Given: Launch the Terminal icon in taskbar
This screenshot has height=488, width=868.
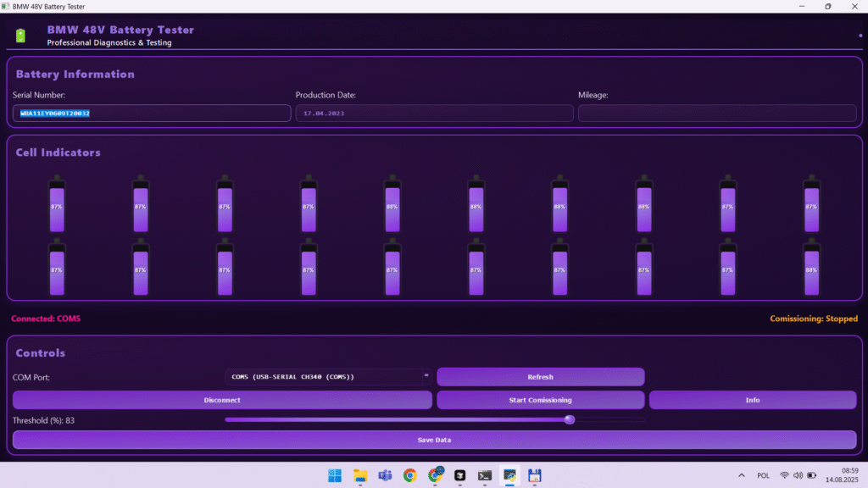Looking at the screenshot, I should tap(485, 475).
